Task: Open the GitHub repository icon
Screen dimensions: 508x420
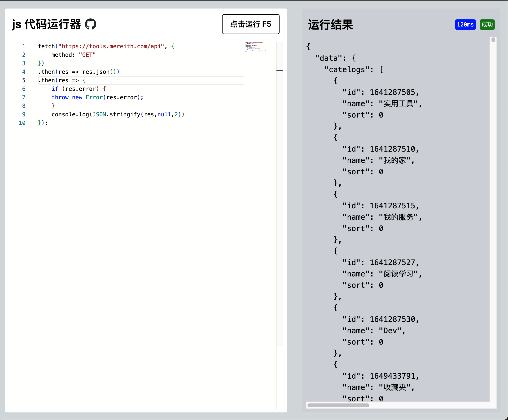Action: click(91, 24)
